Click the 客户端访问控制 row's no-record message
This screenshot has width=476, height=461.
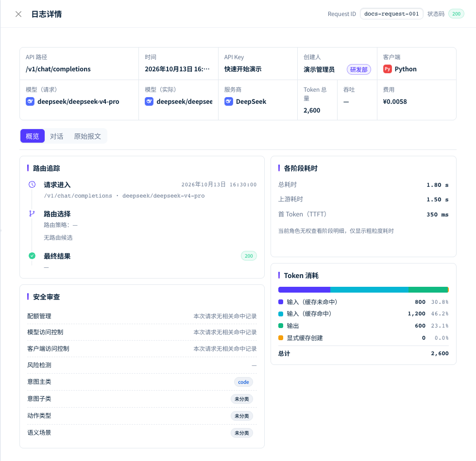225,349
